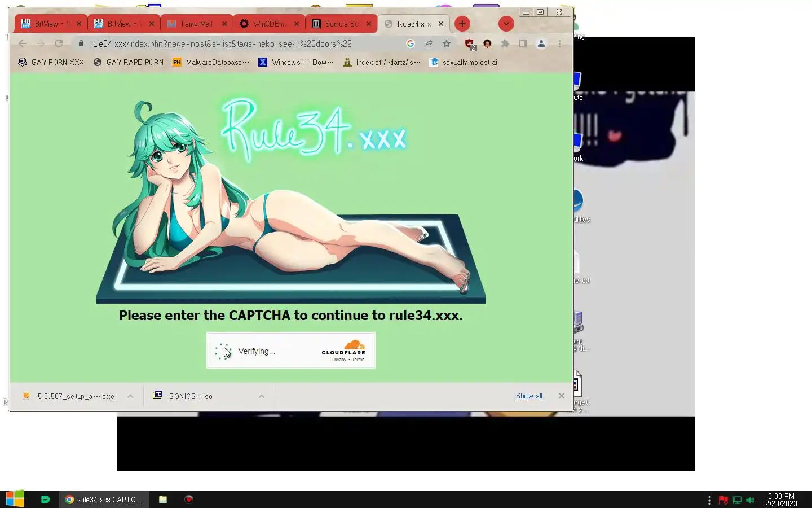This screenshot has width=812, height=508.
Task: Close the WinCDEmu tab
Action: point(297,24)
